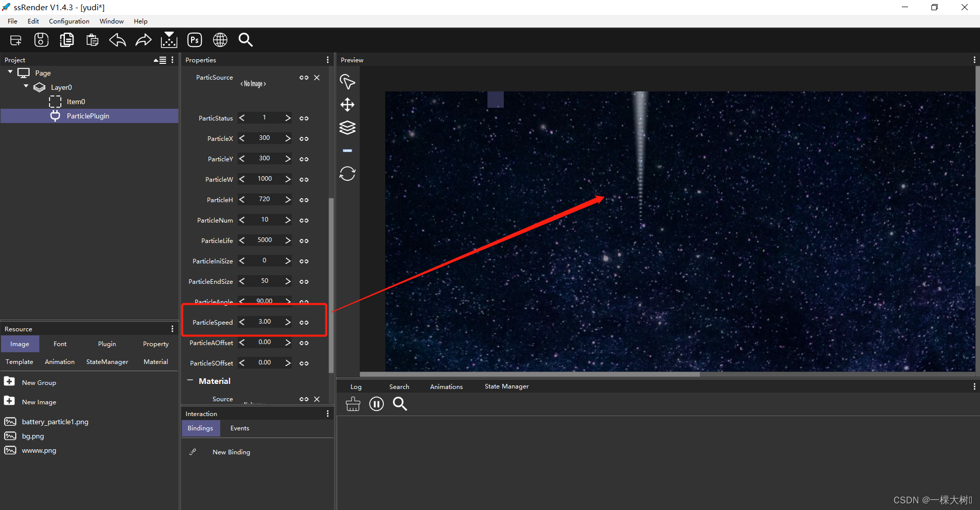Click the layers icon in Preview toolbar
The width and height of the screenshot is (980, 510).
pyautogui.click(x=347, y=128)
